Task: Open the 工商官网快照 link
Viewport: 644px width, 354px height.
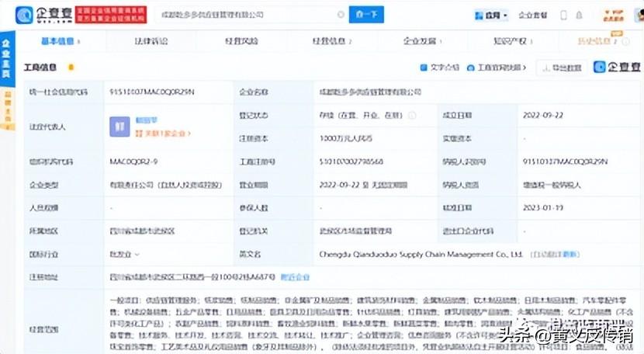Action: [x=497, y=68]
